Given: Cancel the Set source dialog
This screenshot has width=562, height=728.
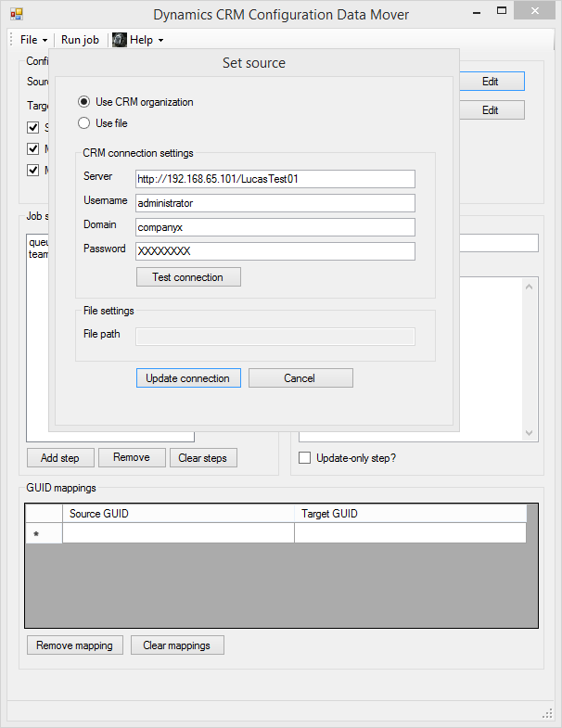Looking at the screenshot, I should (300, 378).
